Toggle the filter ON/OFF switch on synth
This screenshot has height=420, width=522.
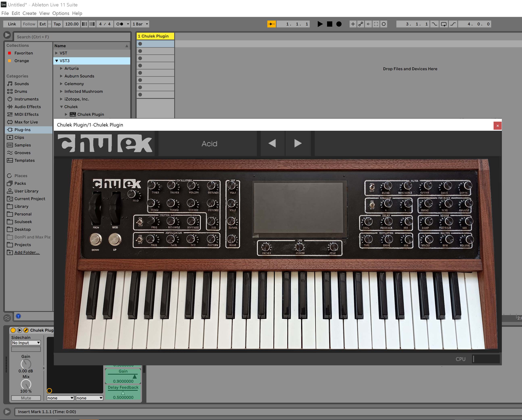pos(372,187)
